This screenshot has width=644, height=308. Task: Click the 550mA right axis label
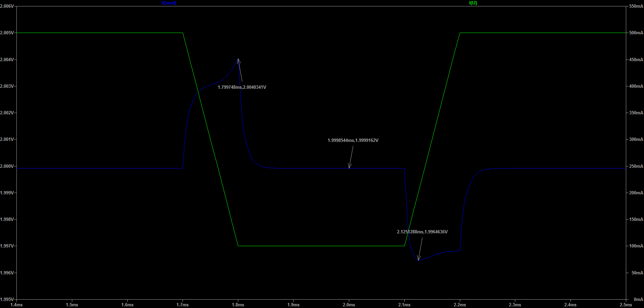636,6
